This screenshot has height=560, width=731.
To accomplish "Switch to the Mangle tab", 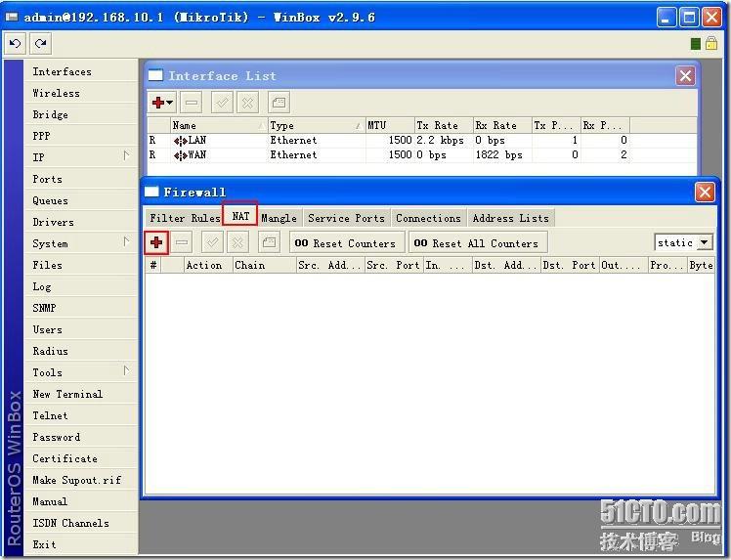I will (279, 218).
